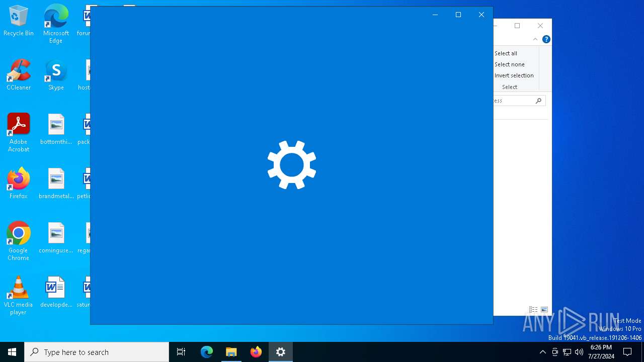Open File Explorer from the taskbar
The height and width of the screenshot is (362, 644).
[x=231, y=352]
